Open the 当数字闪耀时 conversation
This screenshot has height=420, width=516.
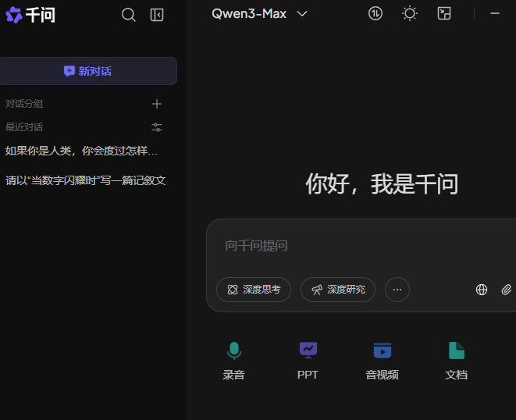coord(86,180)
